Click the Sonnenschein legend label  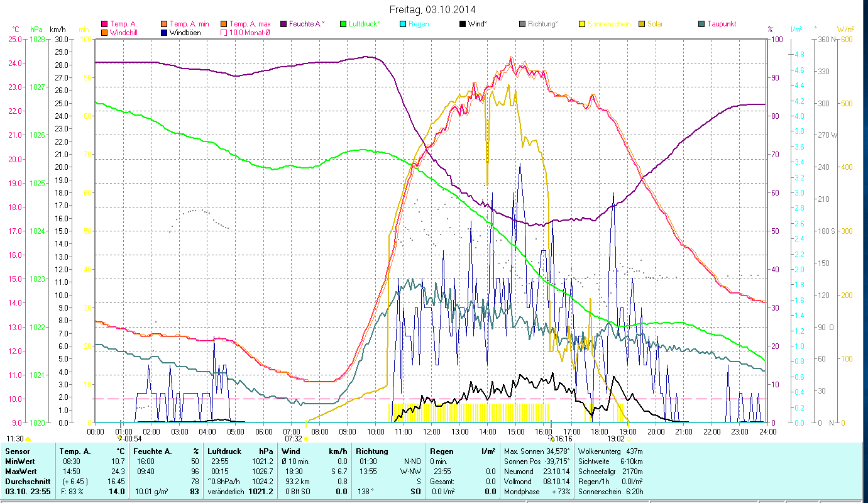pos(610,25)
